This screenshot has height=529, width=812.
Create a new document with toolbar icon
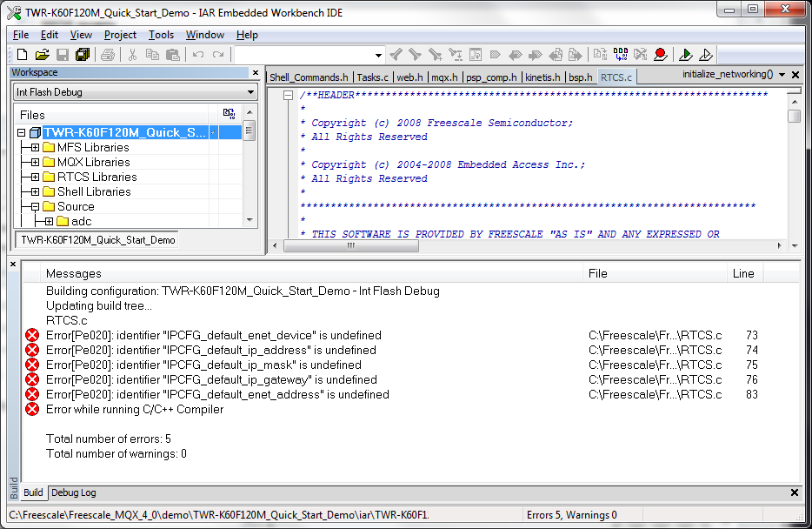[23, 55]
